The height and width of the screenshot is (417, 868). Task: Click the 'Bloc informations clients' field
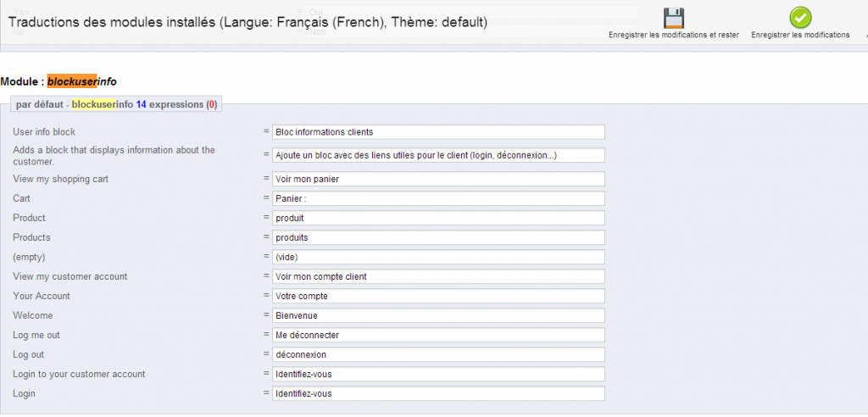pyautogui.click(x=438, y=132)
